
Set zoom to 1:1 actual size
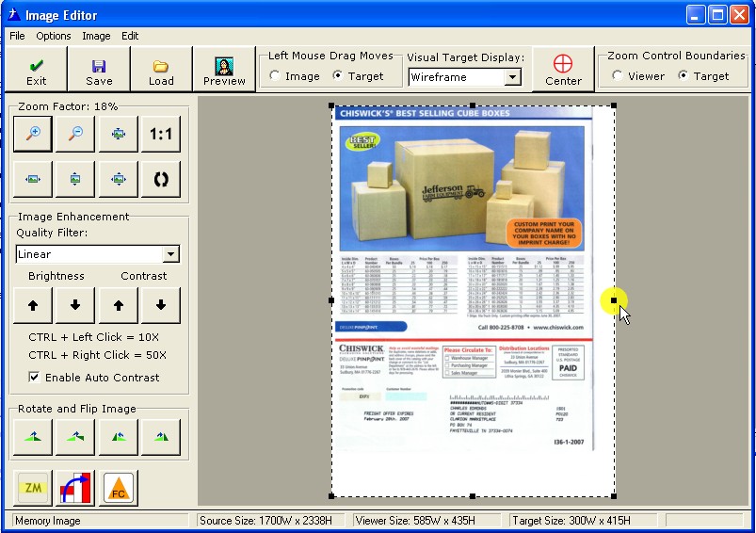coord(161,134)
